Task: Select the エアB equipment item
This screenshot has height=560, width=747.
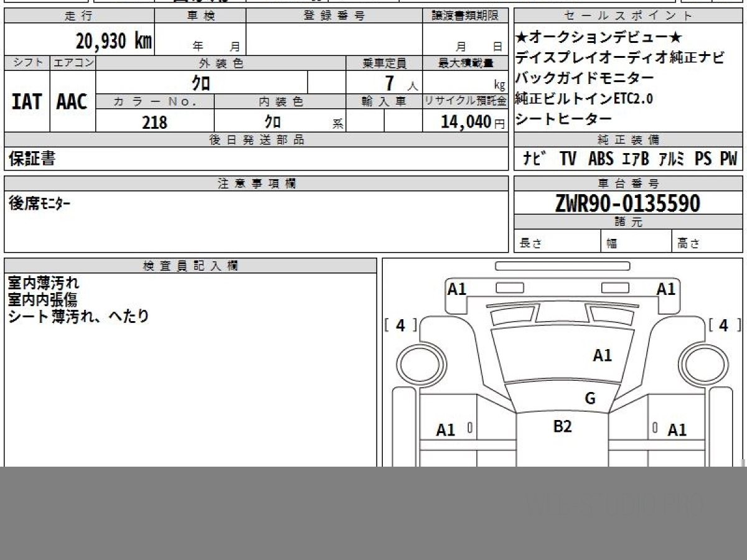Action: [636, 159]
